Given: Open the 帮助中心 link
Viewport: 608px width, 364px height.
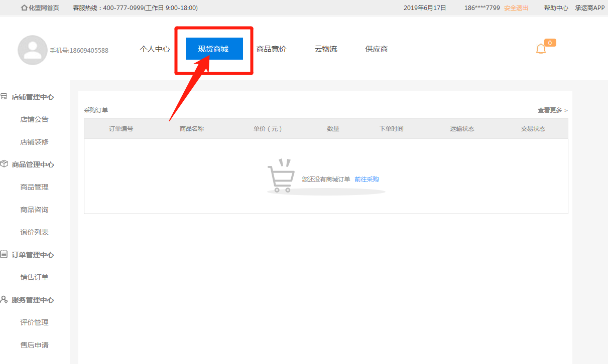Looking at the screenshot, I should coord(556,8).
